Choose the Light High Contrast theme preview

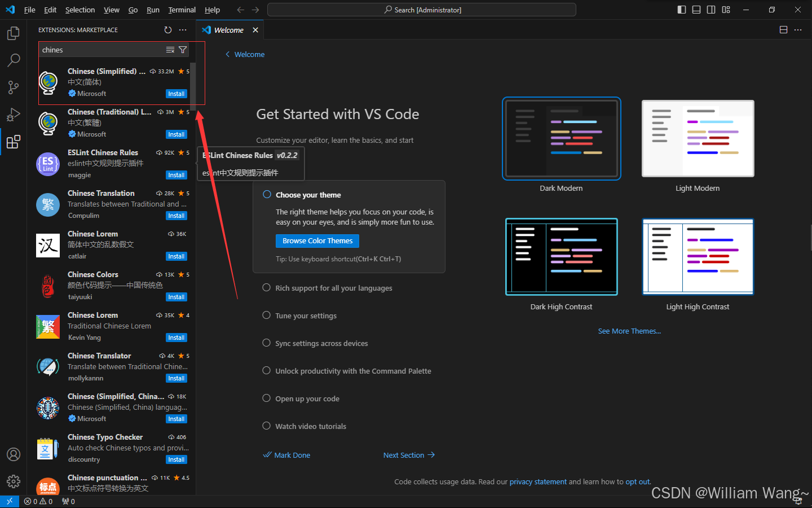click(698, 257)
